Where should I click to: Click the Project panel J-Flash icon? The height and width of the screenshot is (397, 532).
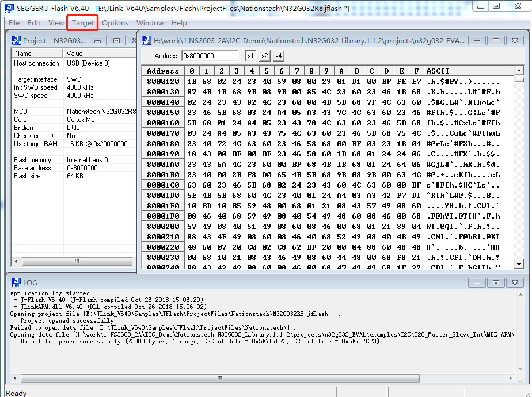click(16, 40)
